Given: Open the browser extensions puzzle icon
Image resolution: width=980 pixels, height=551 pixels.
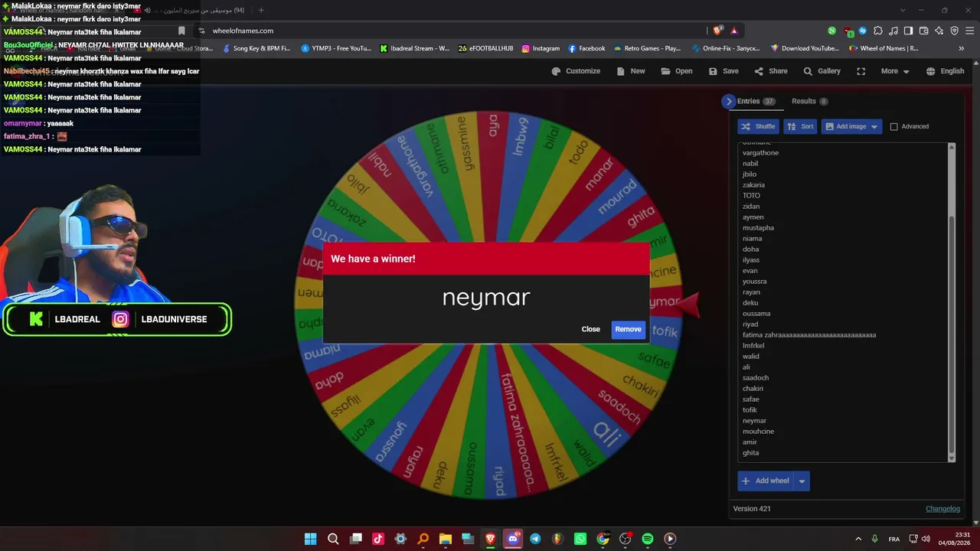Looking at the screenshot, I should [878, 31].
